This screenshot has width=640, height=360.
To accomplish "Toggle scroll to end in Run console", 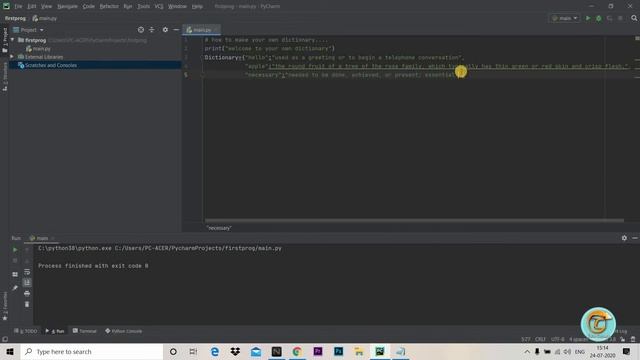I will pos(27,282).
